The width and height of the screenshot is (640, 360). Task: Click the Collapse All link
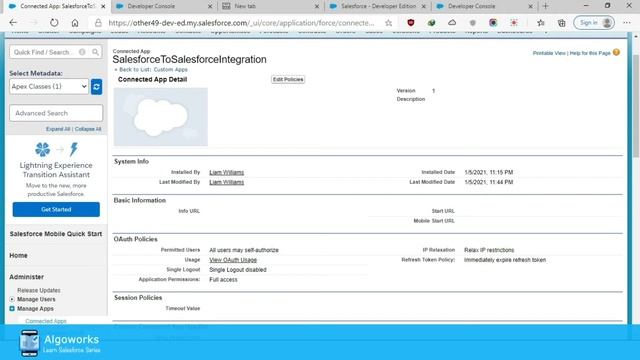pyautogui.click(x=88, y=129)
